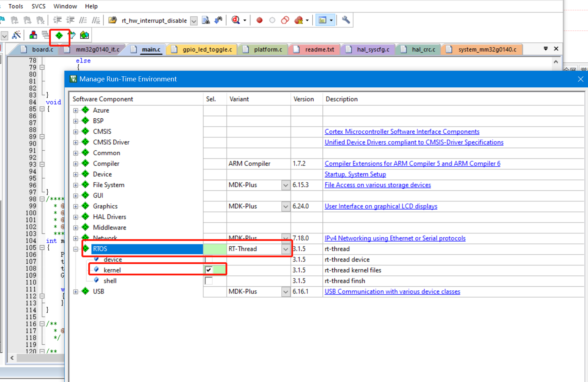
Task: Insert breakpoint using red dot icon
Action: point(259,20)
